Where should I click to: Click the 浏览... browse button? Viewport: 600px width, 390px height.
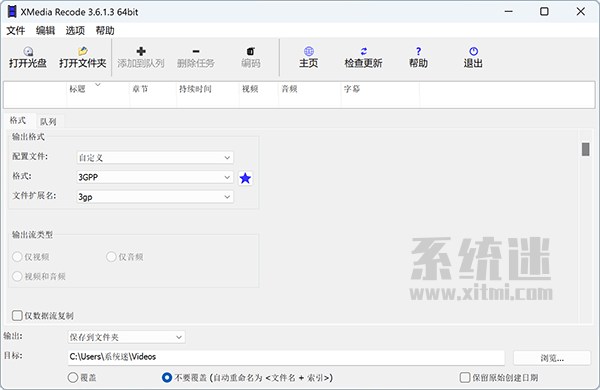pos(552,358)
